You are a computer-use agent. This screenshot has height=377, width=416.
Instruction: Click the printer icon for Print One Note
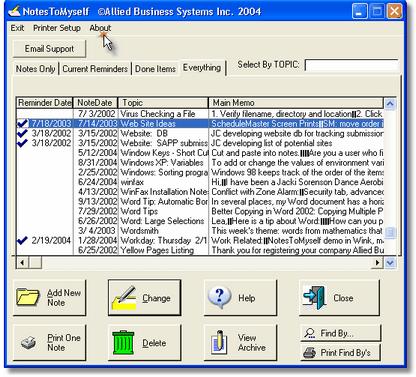point(28,342)
